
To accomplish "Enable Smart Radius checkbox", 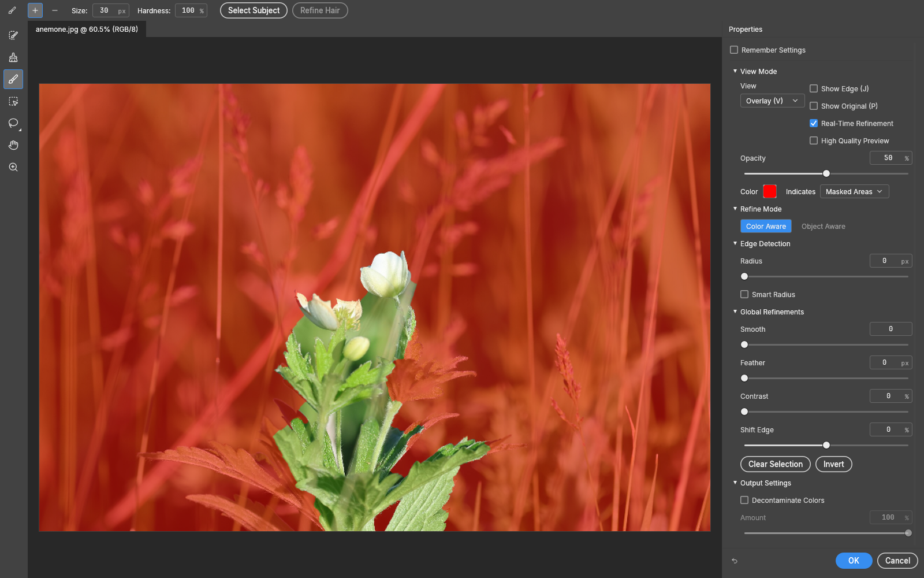I will click(x=744, y=294).
